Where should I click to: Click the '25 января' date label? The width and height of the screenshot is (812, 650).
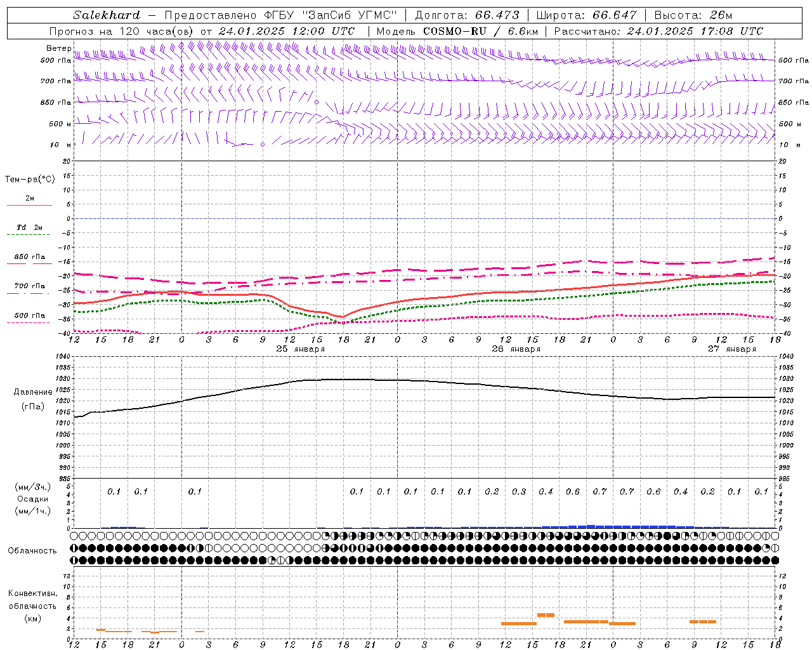[x=300, y=349]
